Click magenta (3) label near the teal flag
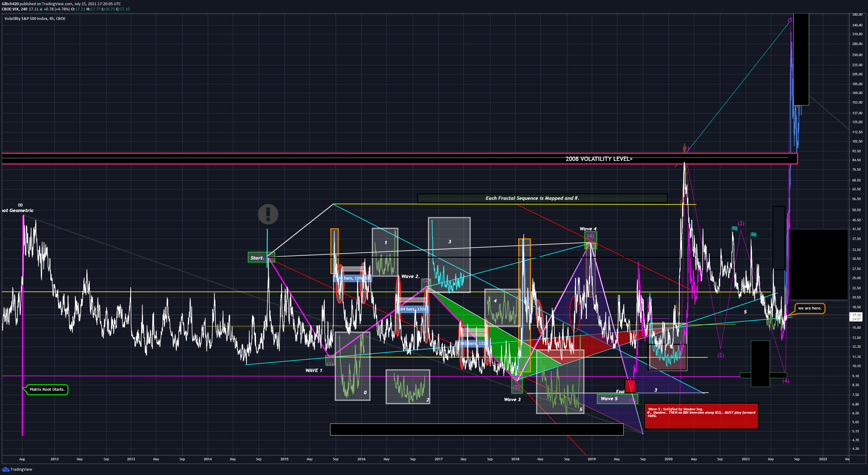Image resolution: width=868 pixels, height=475 pixels. point(740,223)
